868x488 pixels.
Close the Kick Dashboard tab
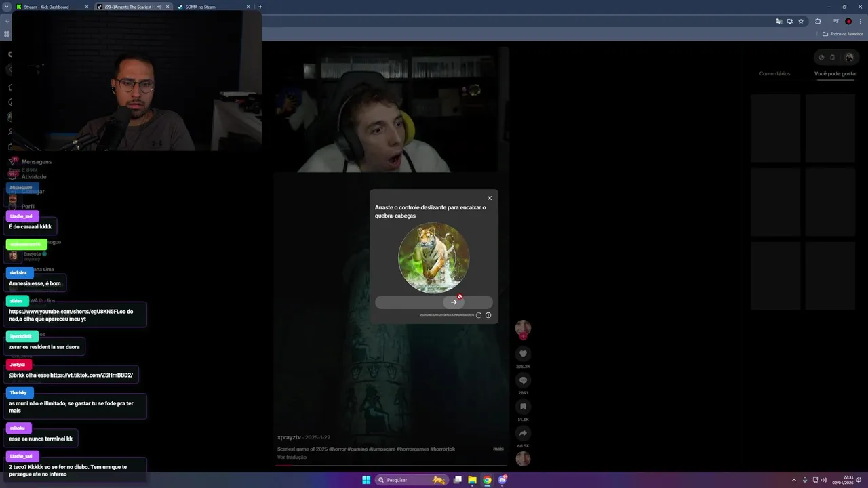[87, 7]
